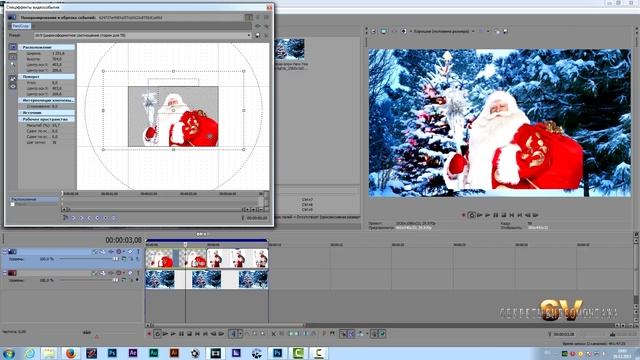Screen dimensions: 640x360
Task: Select the Расположение row in Pan/Crop keyframe timeline
Action: click(34, 199)
